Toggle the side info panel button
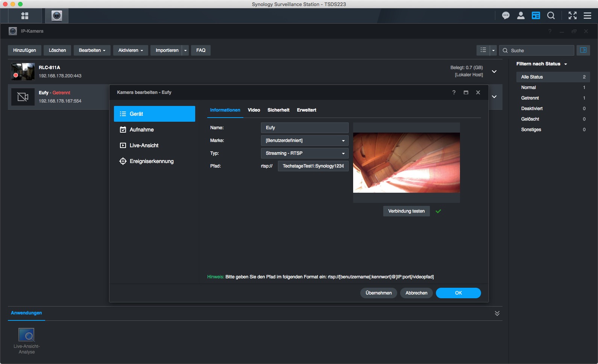 [x=583, y=50]
